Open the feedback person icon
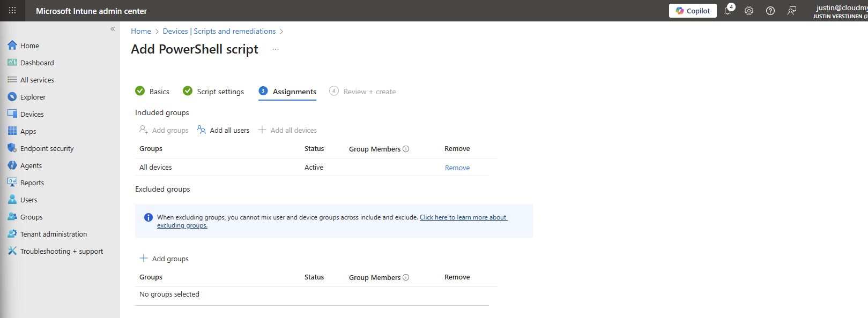 coord(792,11)
